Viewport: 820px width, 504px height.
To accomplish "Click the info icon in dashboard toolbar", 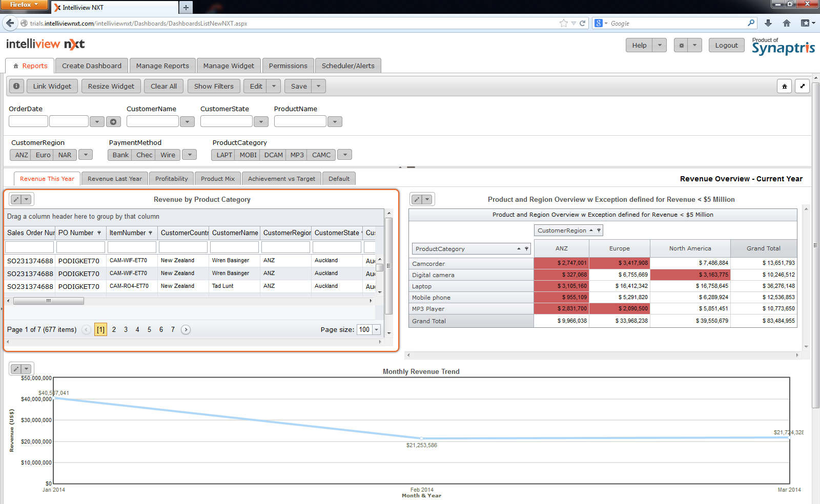I will pos(16,86).
